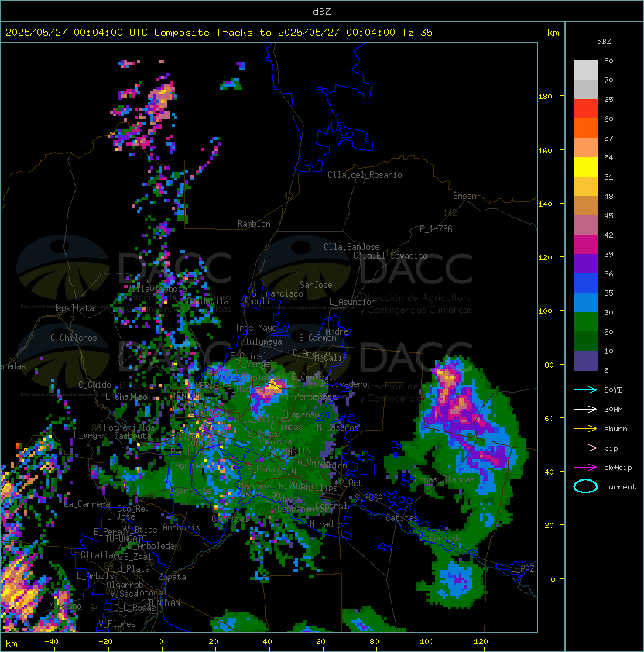Pick the light gray 70-80 dBZ swatch
This screenshot has width=644, height=652.
tap(585, 70)
